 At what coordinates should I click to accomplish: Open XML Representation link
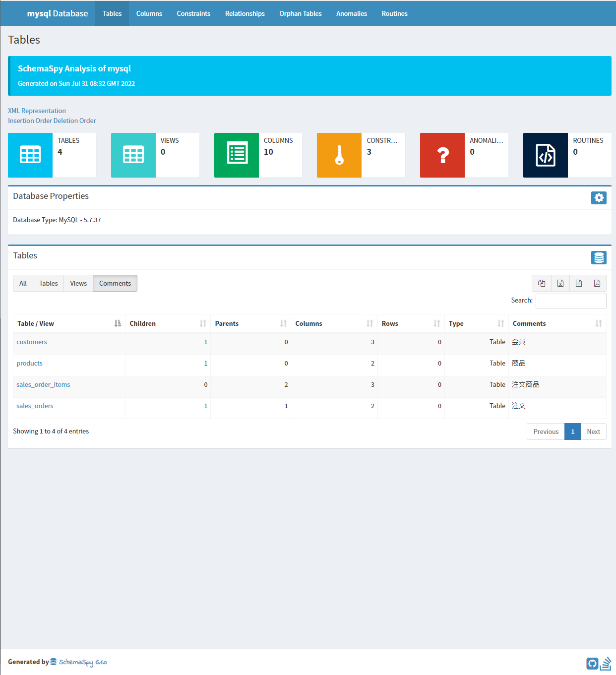pyautogui.click(x=37, y=111)
